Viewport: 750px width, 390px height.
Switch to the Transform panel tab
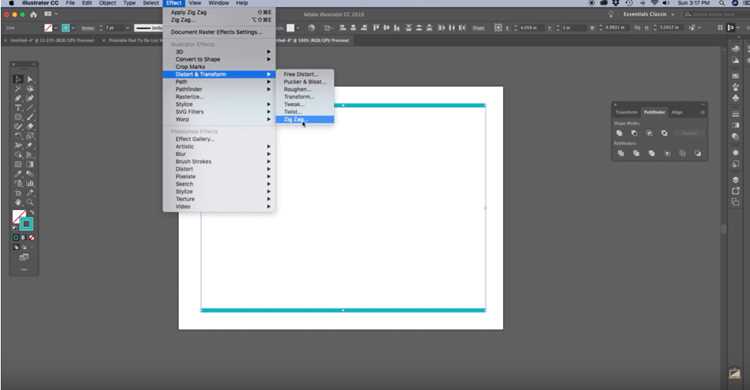[x=627, y=112]
